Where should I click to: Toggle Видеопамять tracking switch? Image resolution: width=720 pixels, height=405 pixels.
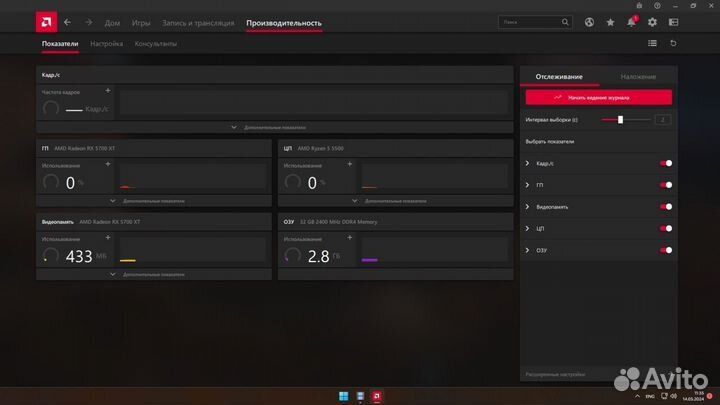click(666, 207)
